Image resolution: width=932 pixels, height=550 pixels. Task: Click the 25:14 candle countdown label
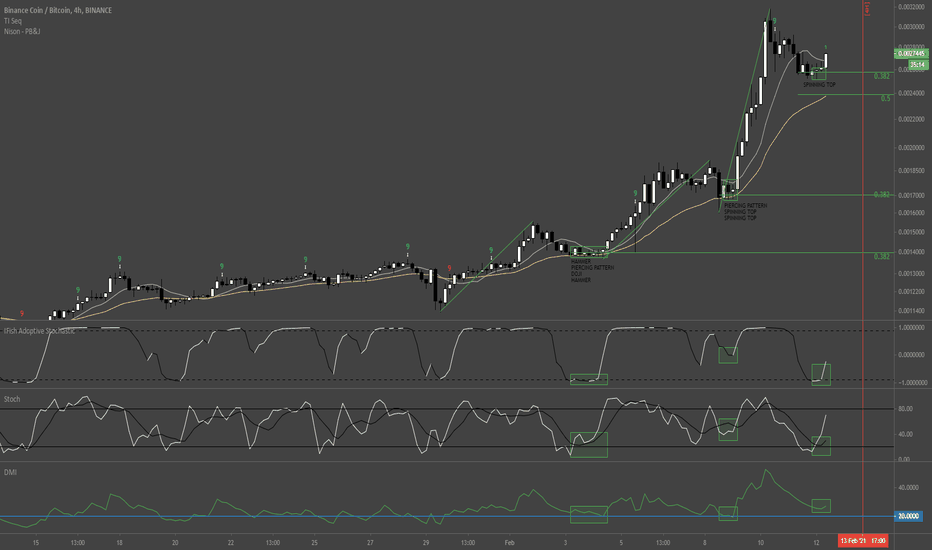[x=917, y=64]
